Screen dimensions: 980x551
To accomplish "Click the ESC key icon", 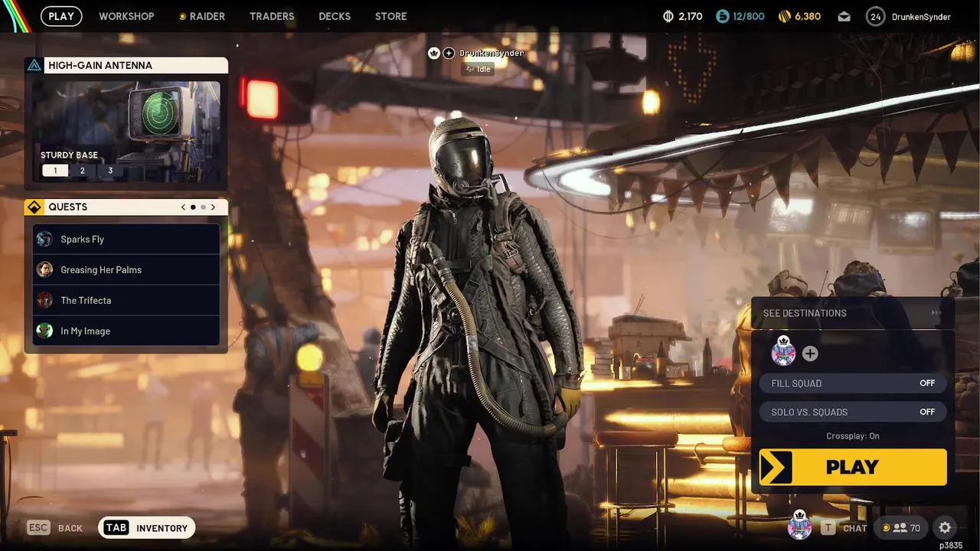I will point(38,527).
